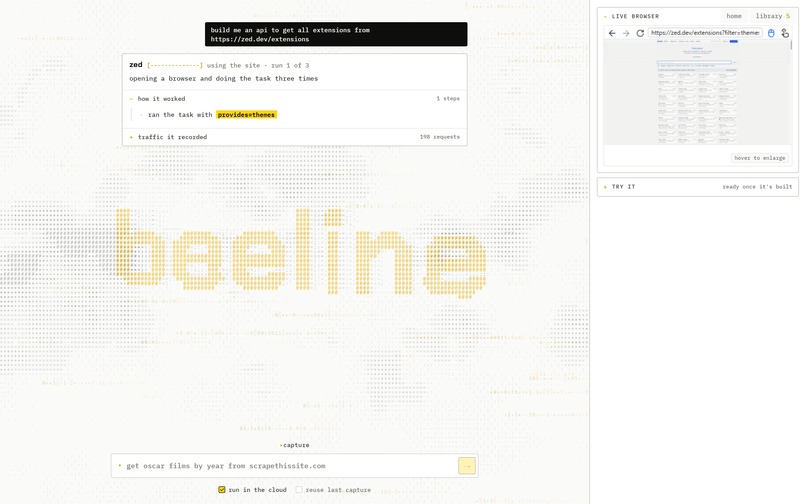The height and width of the screenshot is (504, 806).
Task: Collapse the LIVE BROWSER panel
Action: 631,16
